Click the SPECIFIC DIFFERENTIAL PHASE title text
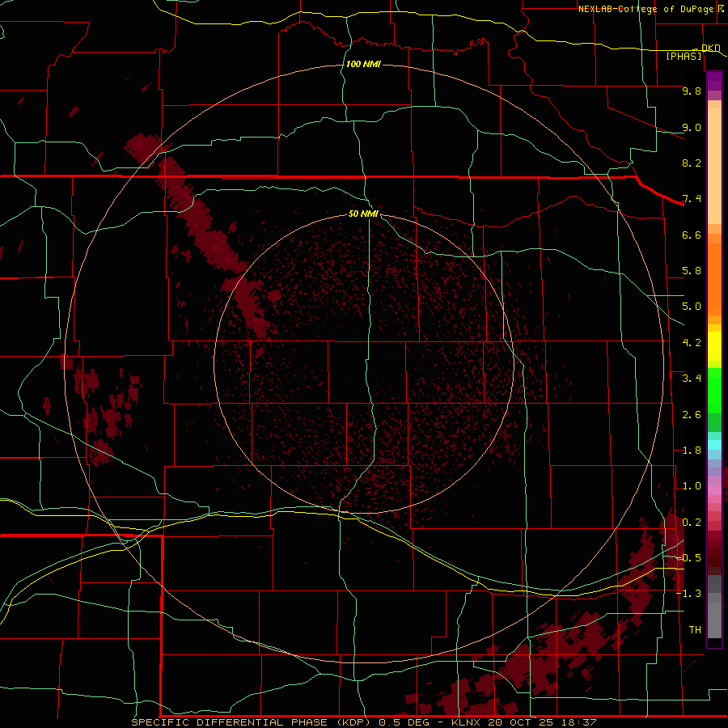The width and height of the screenshot is (728, 728). click(x=231, y=722)
